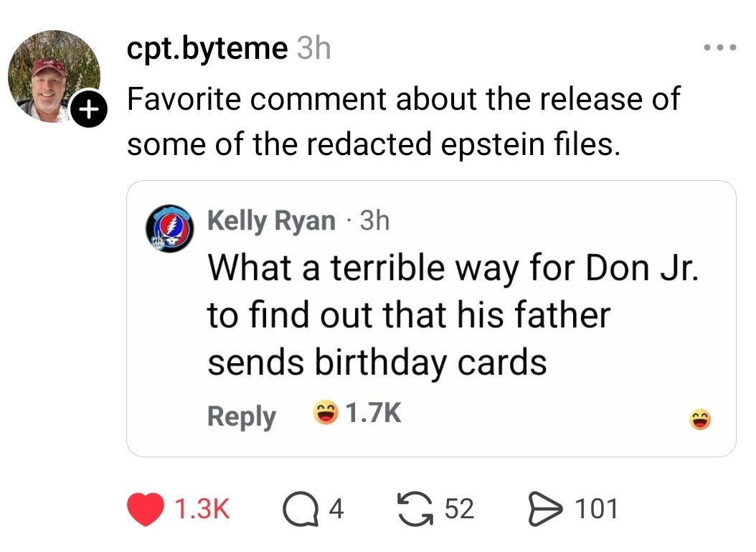Click the Kelly Ryan commenter name
This screenshot has height=552, width=756.
[x=271, y=220]
